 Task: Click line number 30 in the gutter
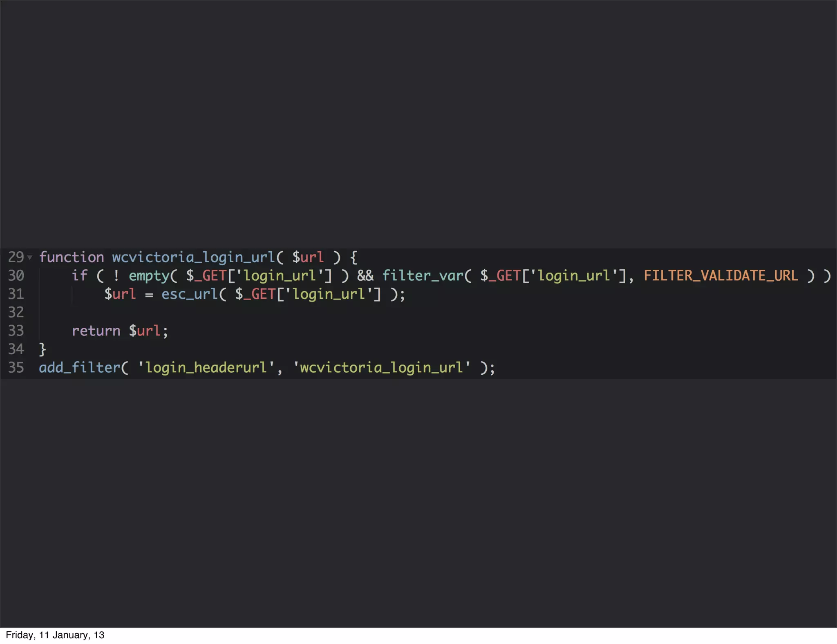[16, 275]
